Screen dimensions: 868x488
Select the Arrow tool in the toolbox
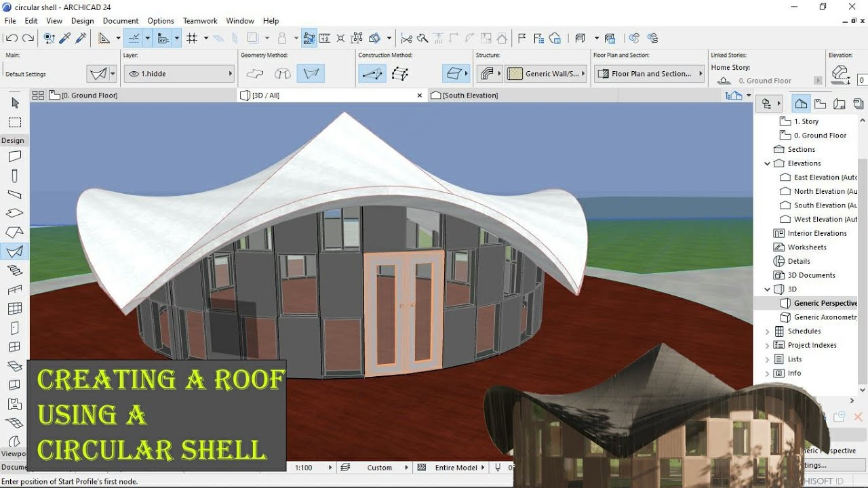pyautogui.click(x=15, y=103)
